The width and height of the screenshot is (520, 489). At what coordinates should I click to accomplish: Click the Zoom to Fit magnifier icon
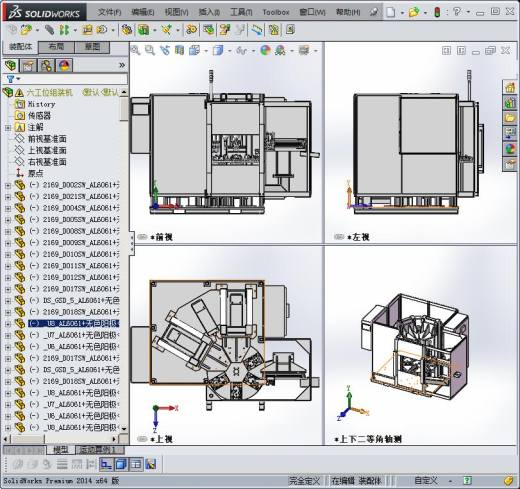[x=135, y=50]
